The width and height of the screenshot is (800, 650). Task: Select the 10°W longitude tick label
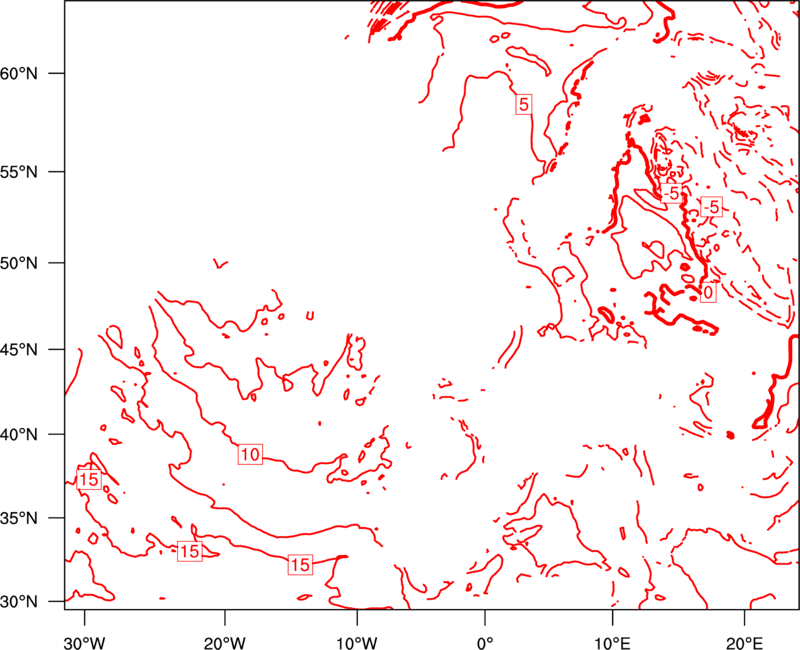357,643
